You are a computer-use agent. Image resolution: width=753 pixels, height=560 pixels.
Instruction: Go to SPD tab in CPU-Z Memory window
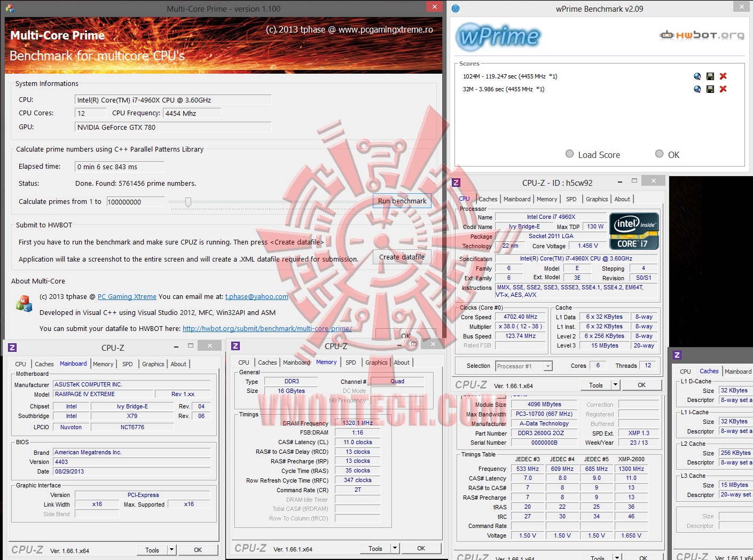point(350,362)
